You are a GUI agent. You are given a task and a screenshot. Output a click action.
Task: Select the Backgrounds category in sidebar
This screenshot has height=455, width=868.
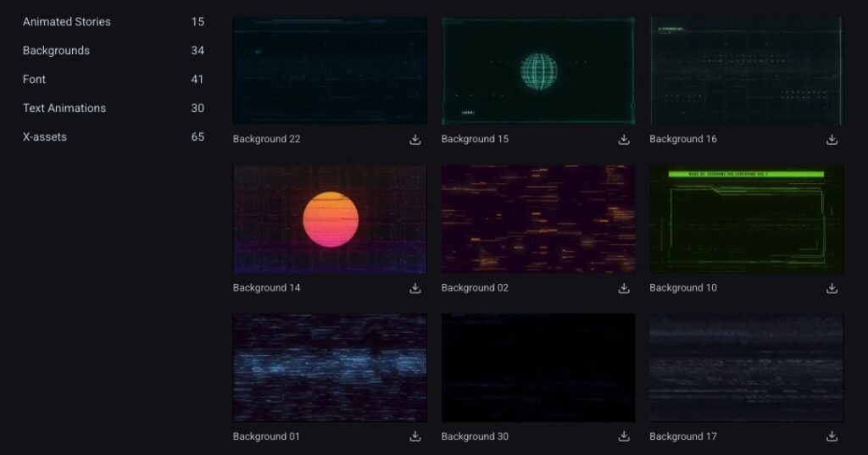point(56,51)
